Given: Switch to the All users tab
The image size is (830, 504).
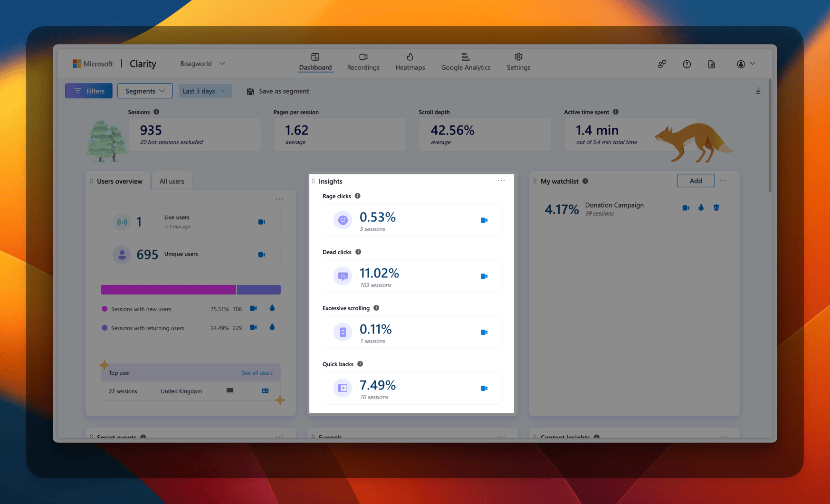Looking at the screenshot, I should pos(172,181).
